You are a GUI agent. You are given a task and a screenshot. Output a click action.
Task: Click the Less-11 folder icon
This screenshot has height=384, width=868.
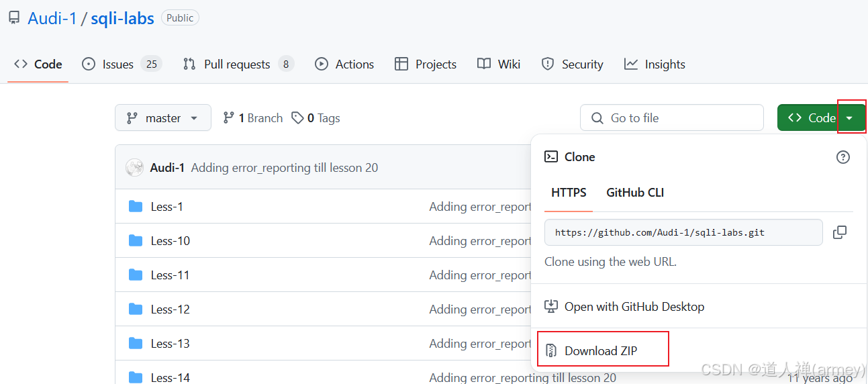136,275
